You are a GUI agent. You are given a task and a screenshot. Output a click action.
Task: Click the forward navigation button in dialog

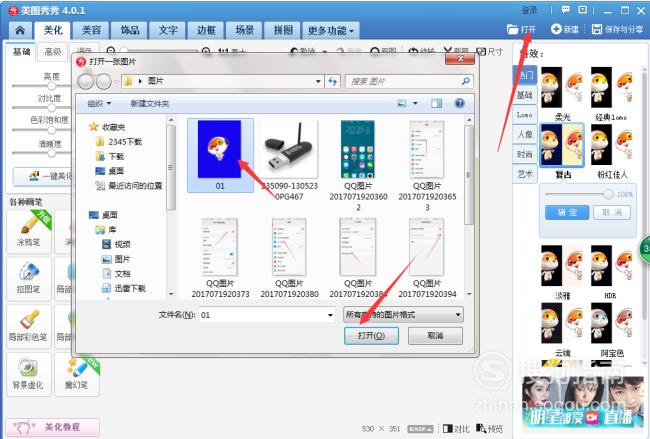point(104,82)
